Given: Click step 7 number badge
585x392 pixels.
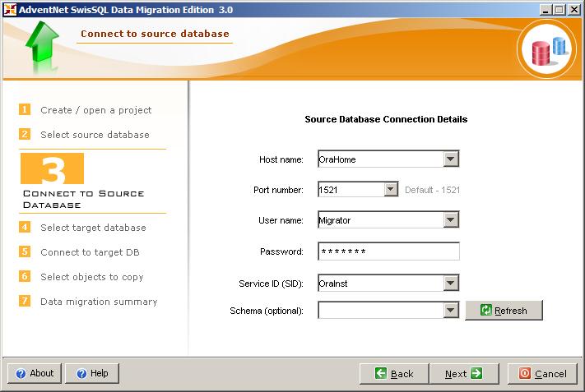Looking at the screenshot, I should tap(25, 301).
